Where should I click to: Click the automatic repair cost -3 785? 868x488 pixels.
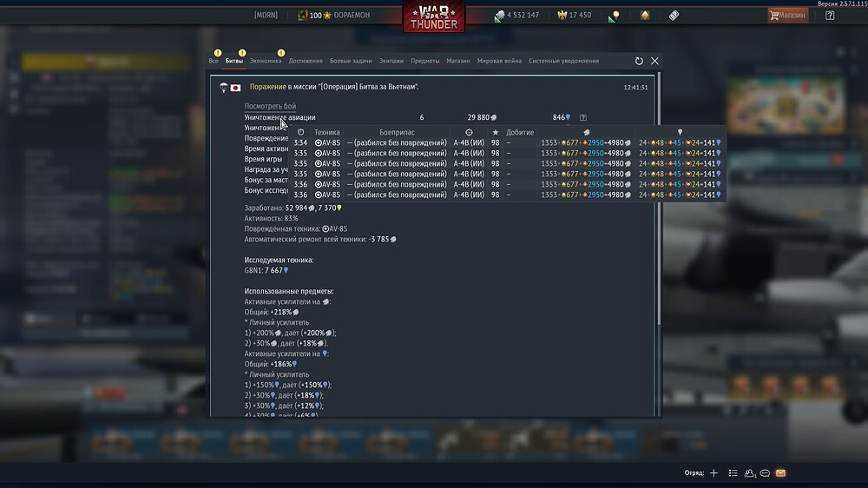tap(382, 240)
